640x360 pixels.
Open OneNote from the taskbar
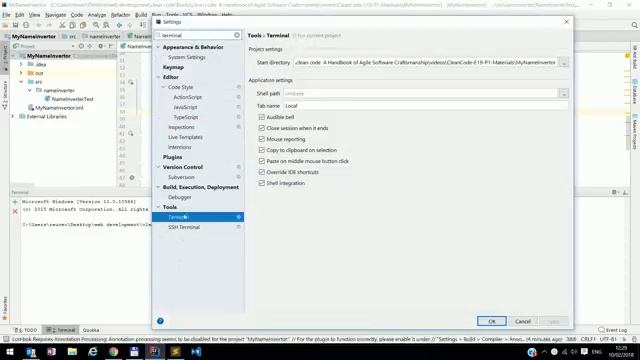[x=51, y=351]
